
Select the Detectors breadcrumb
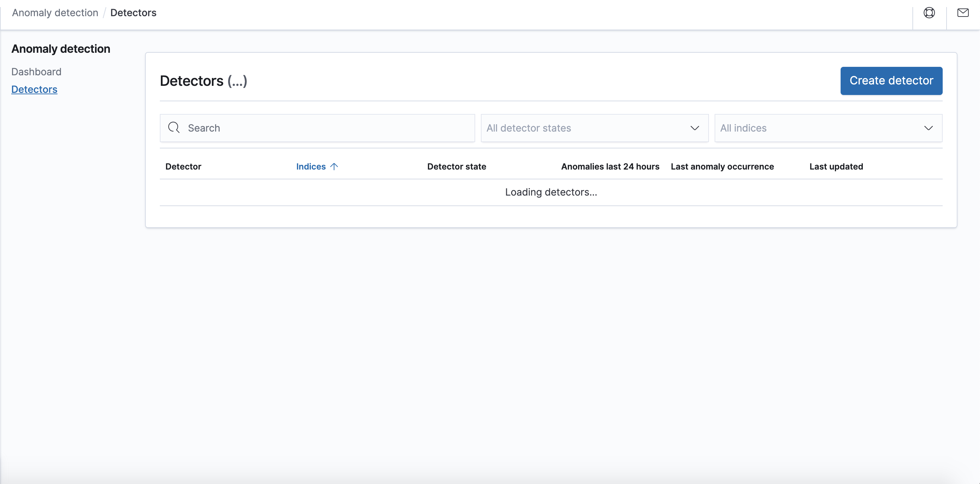pyautogui.click(x=133, y=13)
